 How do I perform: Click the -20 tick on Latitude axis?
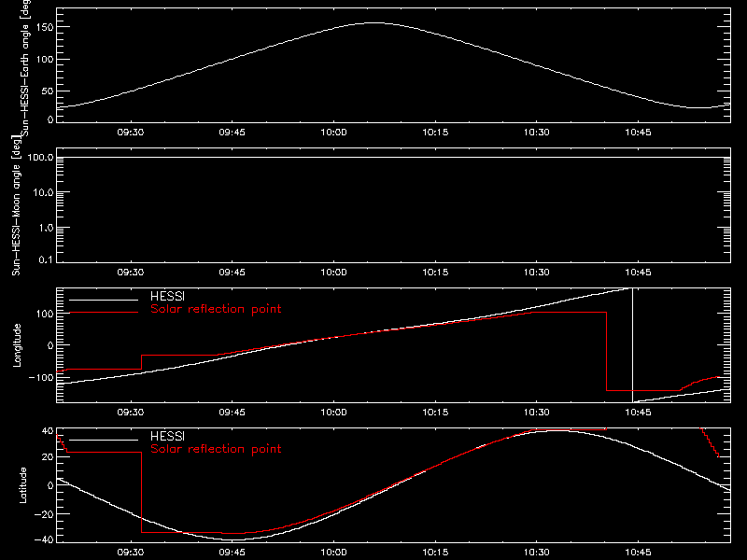pos(43,514)
